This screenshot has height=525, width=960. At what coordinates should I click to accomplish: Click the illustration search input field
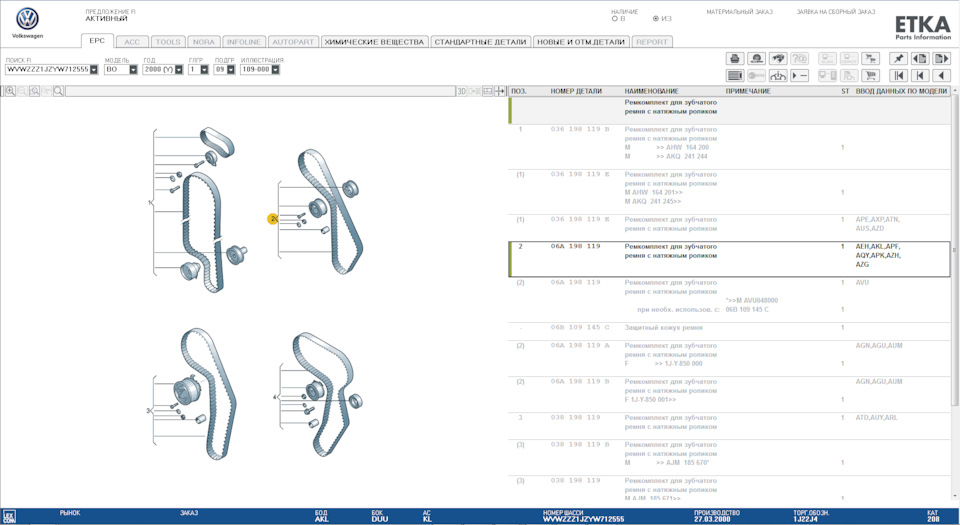260,91
